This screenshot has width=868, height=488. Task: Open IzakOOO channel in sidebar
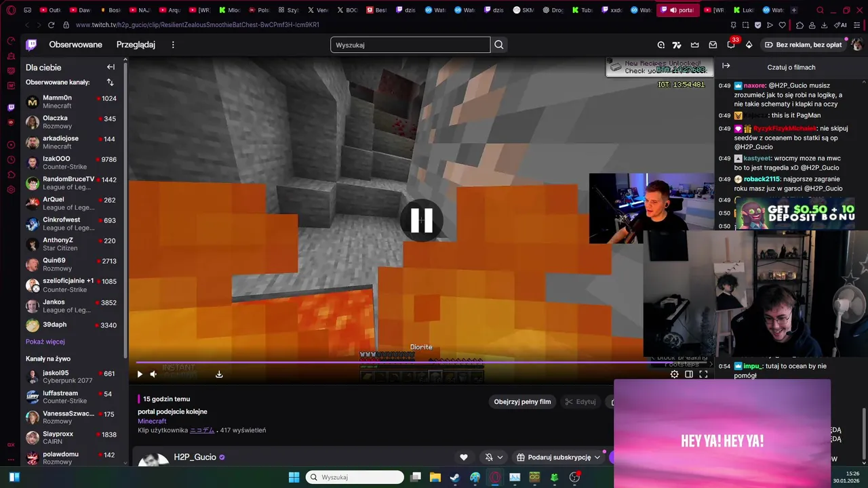[x=71, y=163]
